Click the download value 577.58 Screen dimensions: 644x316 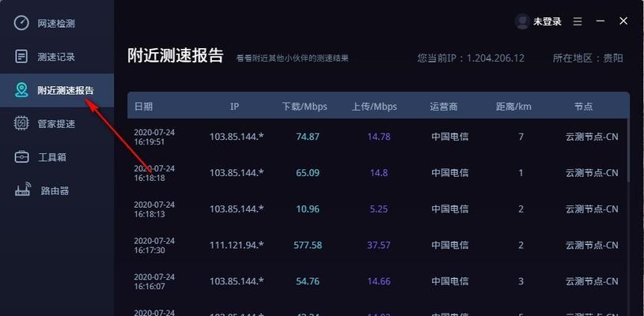(x=308, y=245)
